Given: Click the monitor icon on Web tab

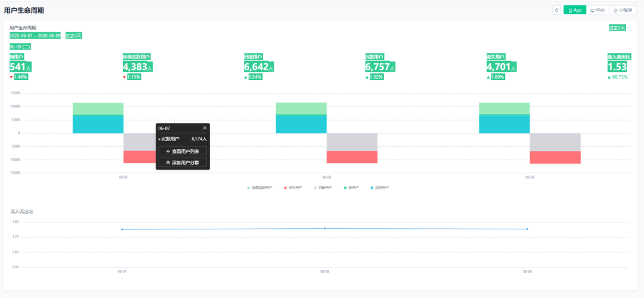Looking at the screenshot, I should 592,10.
